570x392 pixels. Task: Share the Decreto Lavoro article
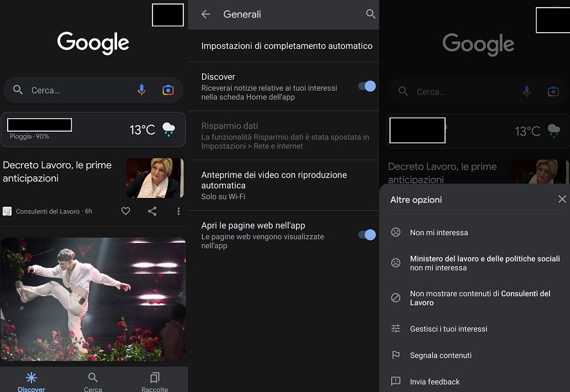coord(152,211)
